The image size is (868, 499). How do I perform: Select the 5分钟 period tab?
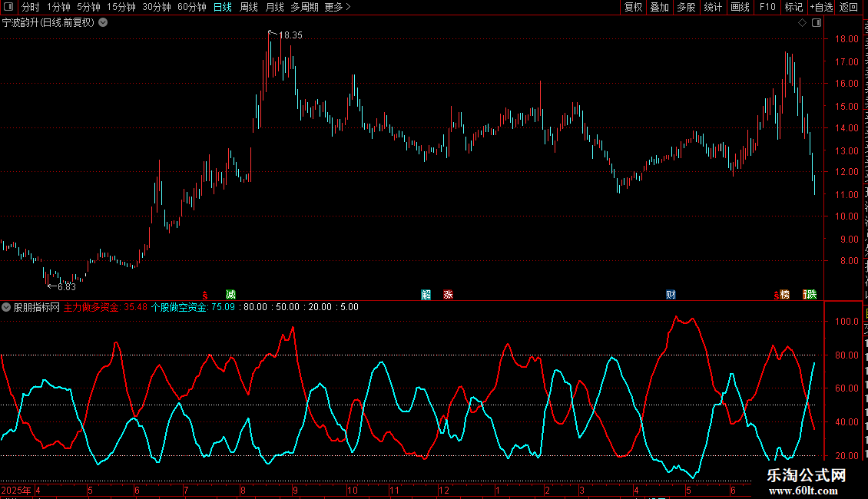pos(88,7)
